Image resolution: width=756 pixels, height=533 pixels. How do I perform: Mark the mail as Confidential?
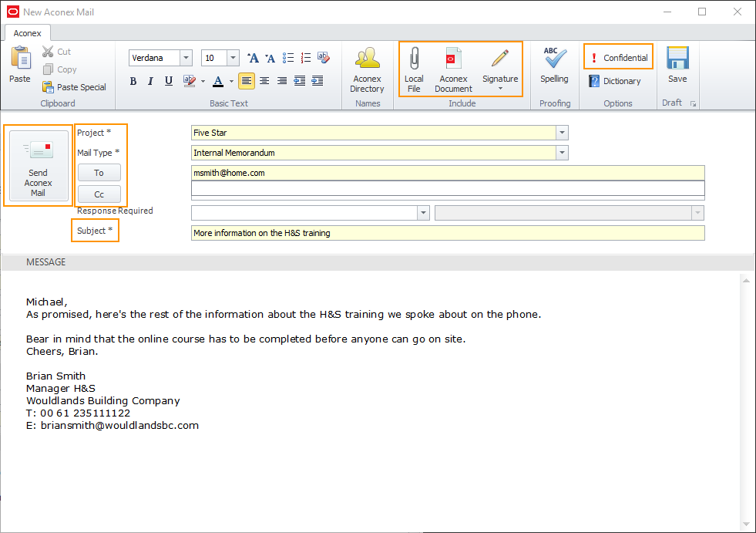pos(619,57)
